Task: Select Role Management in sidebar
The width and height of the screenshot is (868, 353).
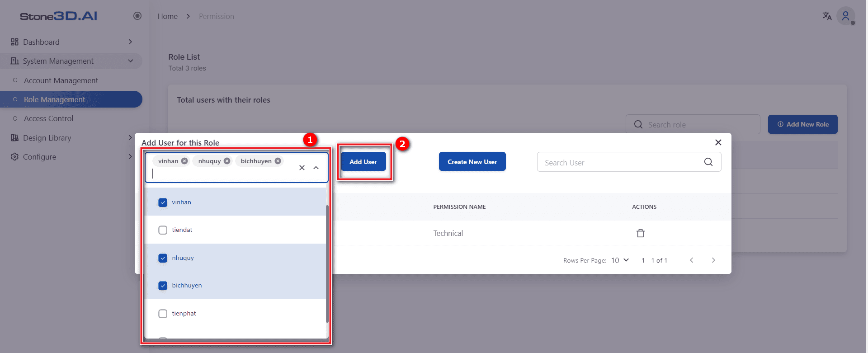Action: (x=71, y=99)
